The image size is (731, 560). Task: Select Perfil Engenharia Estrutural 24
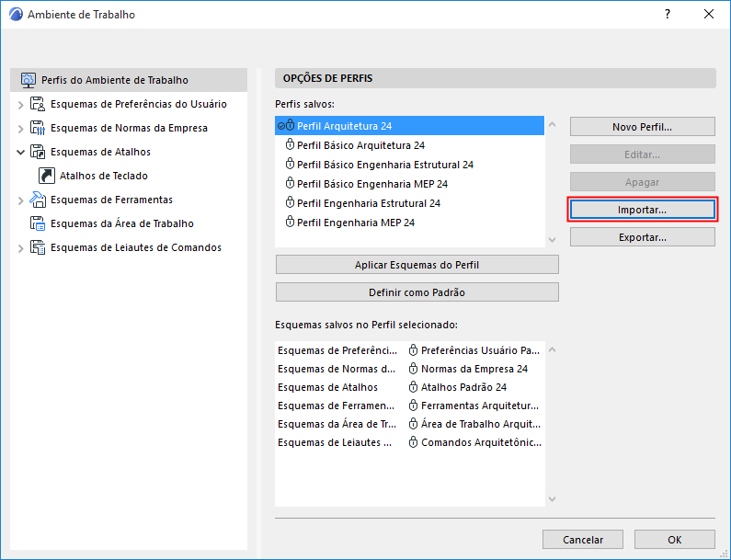click(x=409, y=203)
